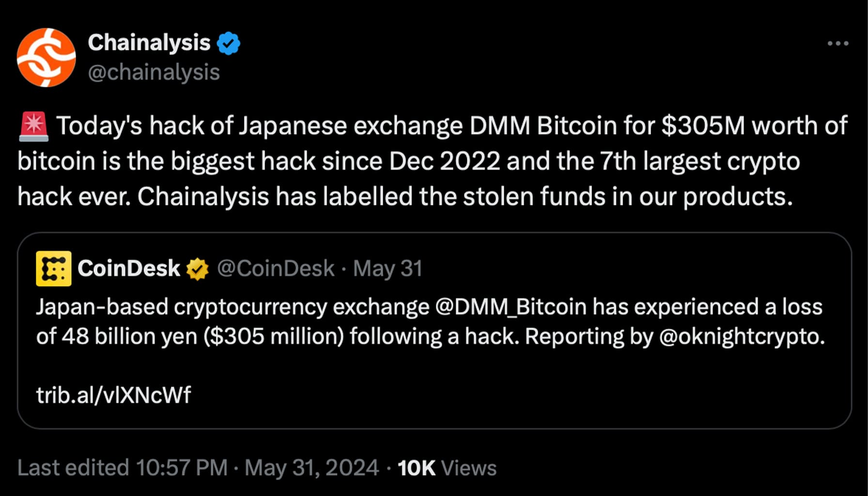
Task: Open the quoted CoinDesk tweet card
Action: coord(434,331)
